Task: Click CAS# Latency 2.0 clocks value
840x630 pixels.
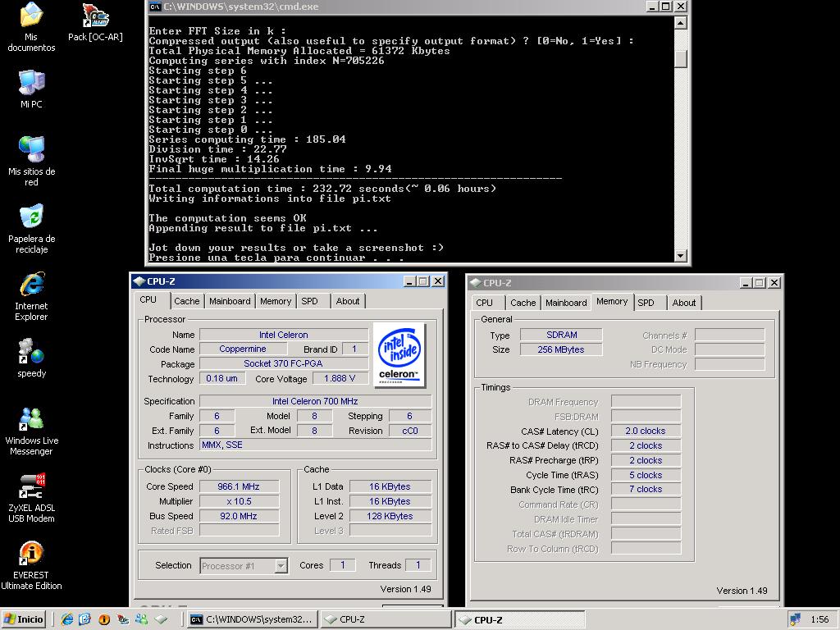Action: click(646, 431)
